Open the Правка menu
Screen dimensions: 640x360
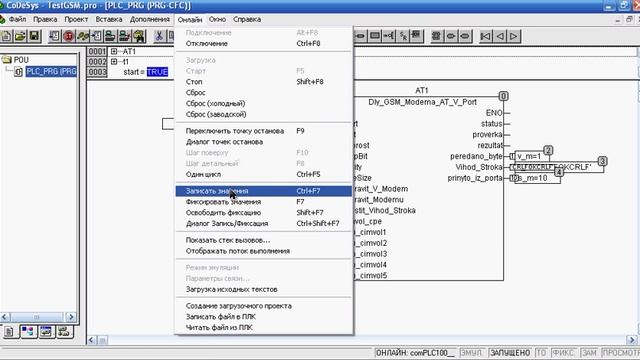[45, 19]
